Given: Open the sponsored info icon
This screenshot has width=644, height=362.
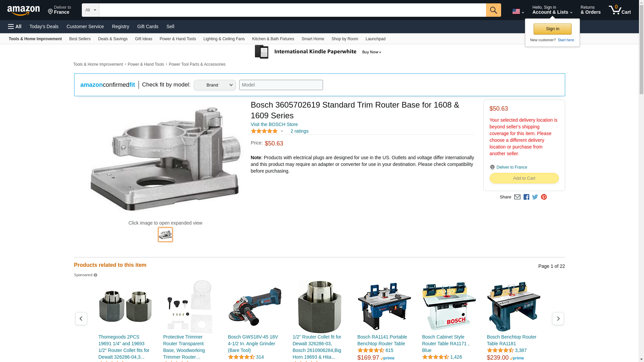Looking at the screenshot, I should pyautogui.click(x=95, y=275).
